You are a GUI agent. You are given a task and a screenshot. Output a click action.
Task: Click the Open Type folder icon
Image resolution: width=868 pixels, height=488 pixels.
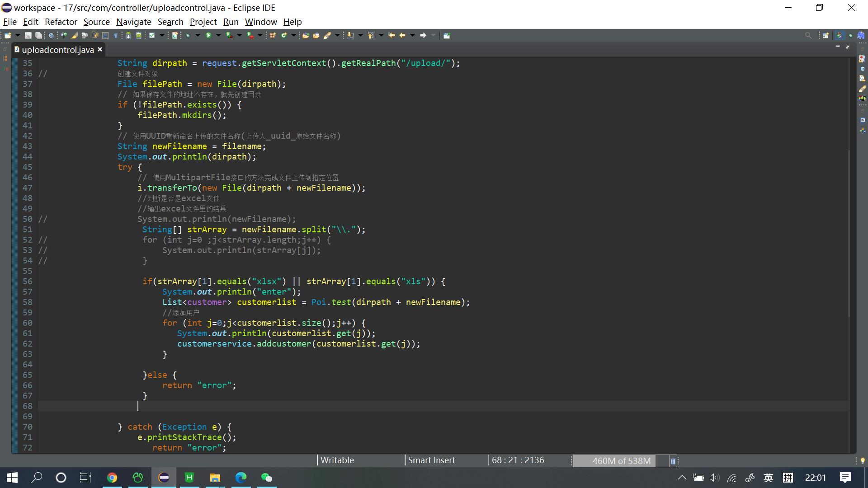(306, 35)
